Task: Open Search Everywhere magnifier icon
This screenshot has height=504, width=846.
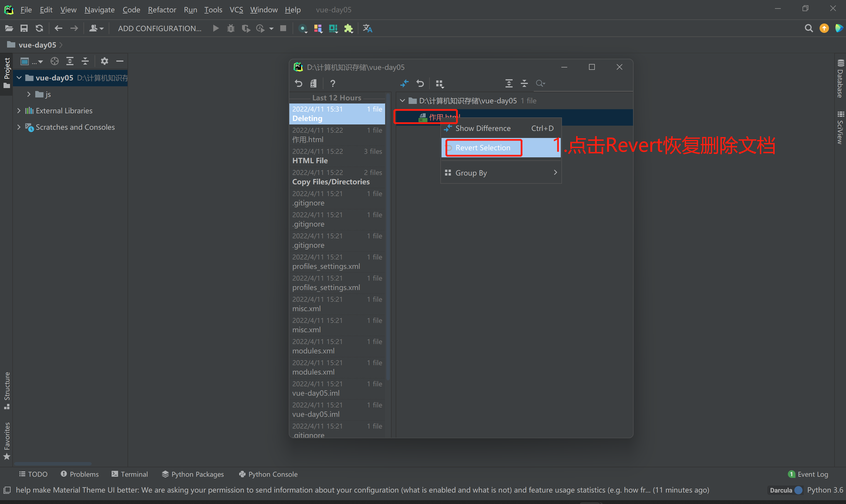Action: tap(809, 28)
